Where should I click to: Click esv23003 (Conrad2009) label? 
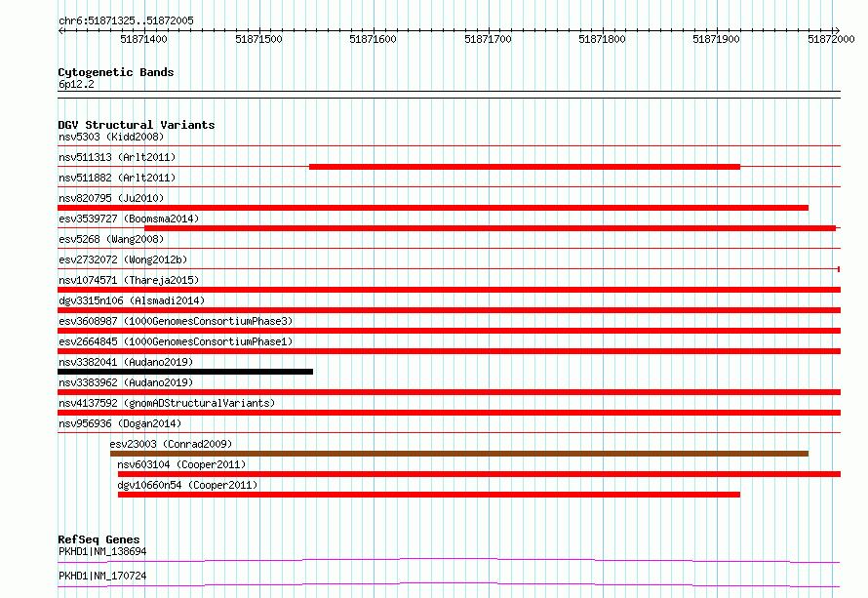pos(171,444)
